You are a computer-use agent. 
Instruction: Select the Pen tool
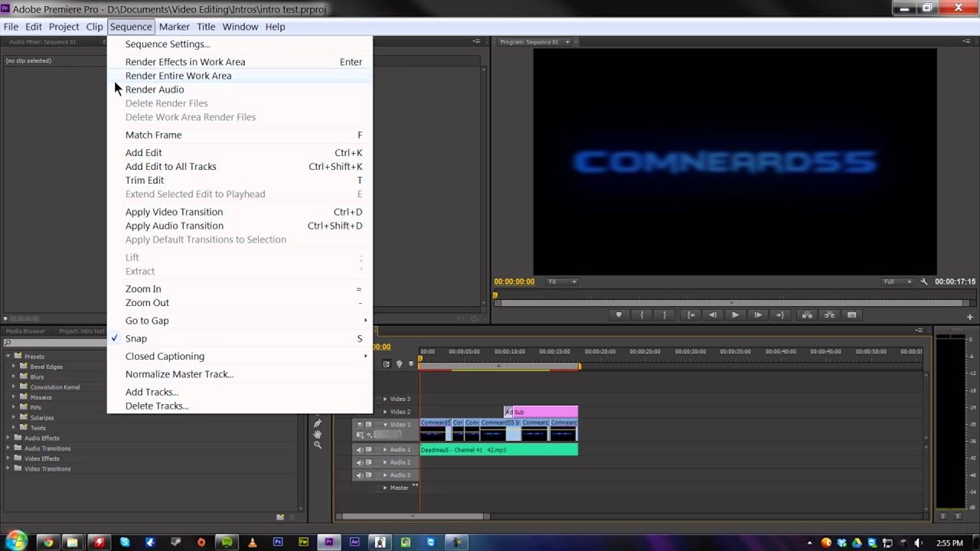[318, 423]
